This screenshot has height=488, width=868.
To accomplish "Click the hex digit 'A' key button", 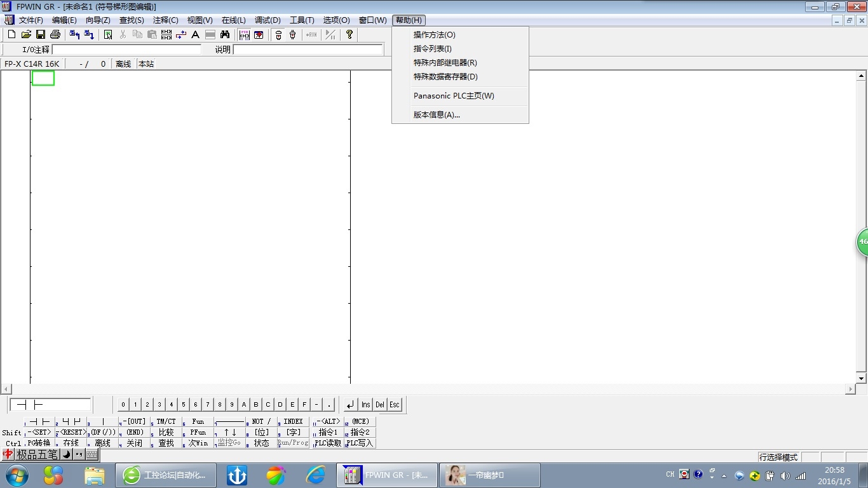I will click(244, 405).
